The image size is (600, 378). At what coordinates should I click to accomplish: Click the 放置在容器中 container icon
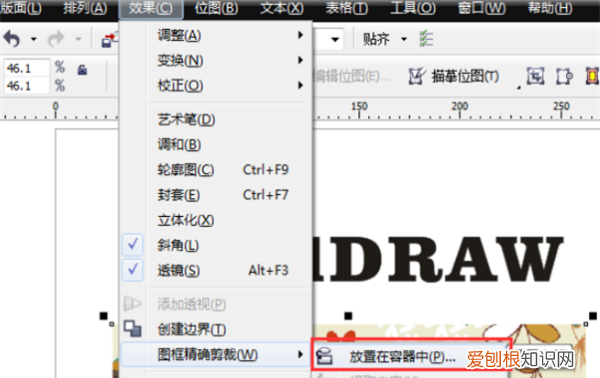[x=324, y=356]
